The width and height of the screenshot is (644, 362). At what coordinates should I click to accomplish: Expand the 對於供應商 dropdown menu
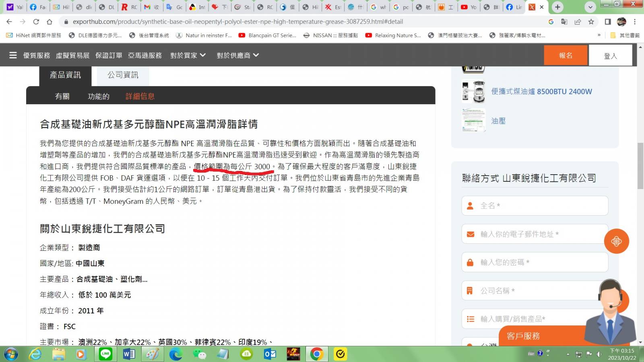coord(237,55)
